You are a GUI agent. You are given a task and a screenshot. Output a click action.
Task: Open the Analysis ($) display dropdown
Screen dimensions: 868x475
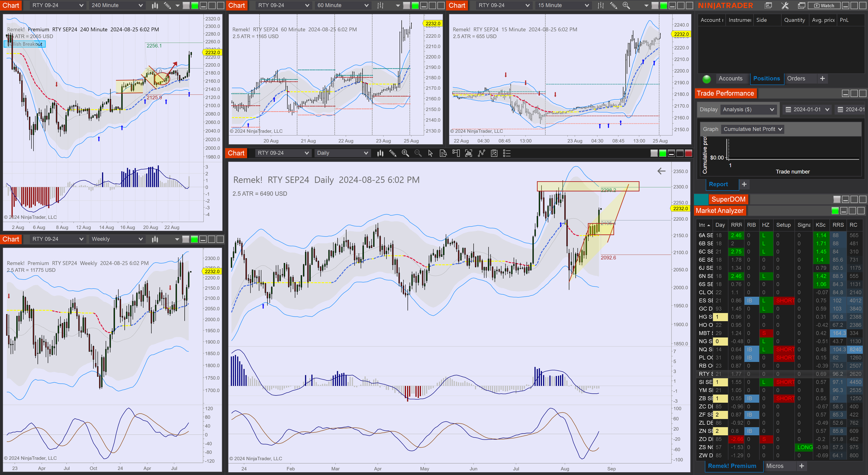(748, 109)
